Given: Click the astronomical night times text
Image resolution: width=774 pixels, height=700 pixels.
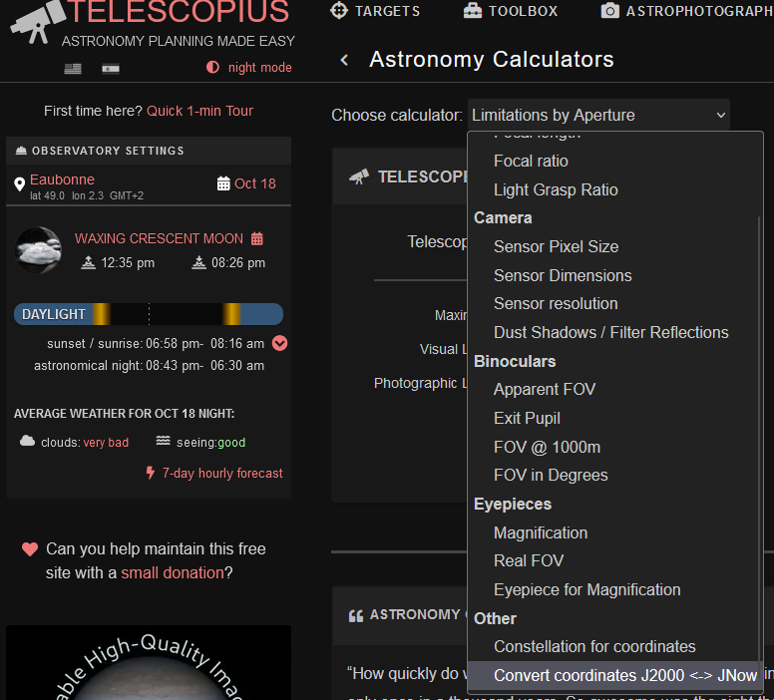Looking at the screenshot, I should tap(149, 366).
